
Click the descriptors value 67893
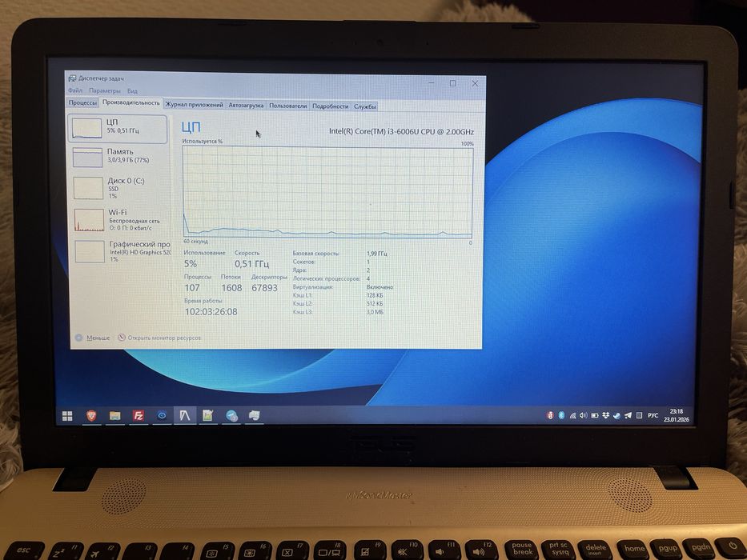264,288
